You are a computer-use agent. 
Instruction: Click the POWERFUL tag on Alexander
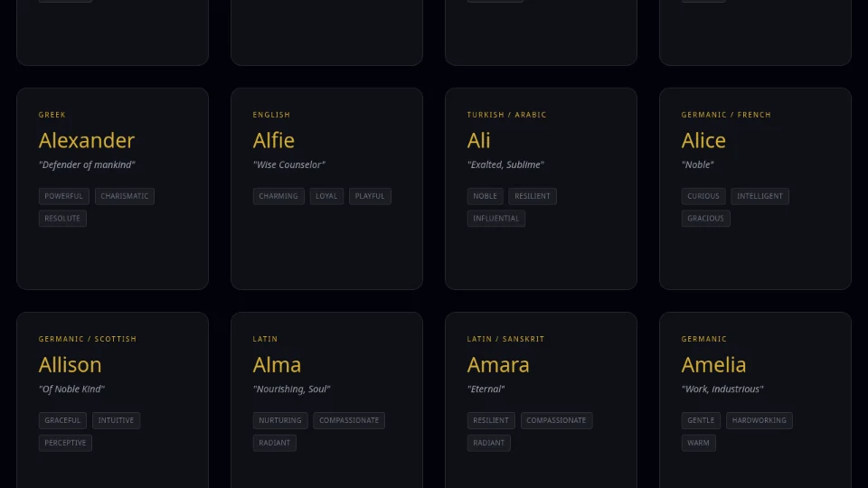63,196
